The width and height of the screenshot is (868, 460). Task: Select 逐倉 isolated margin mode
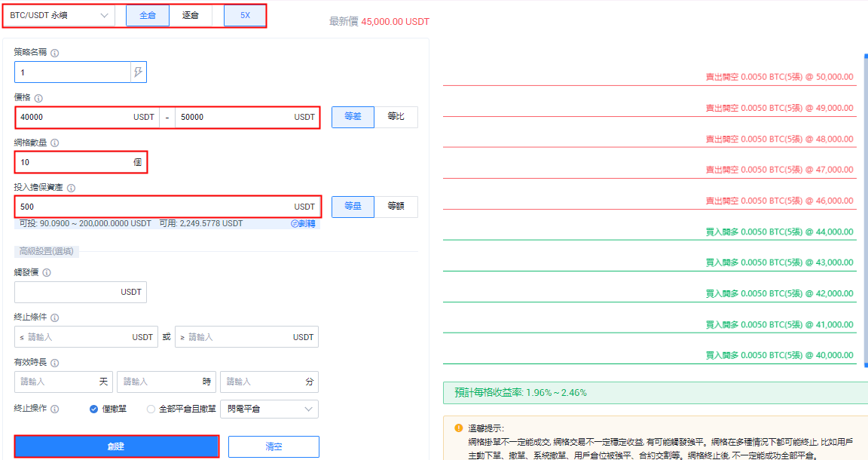tap(191, 16)
